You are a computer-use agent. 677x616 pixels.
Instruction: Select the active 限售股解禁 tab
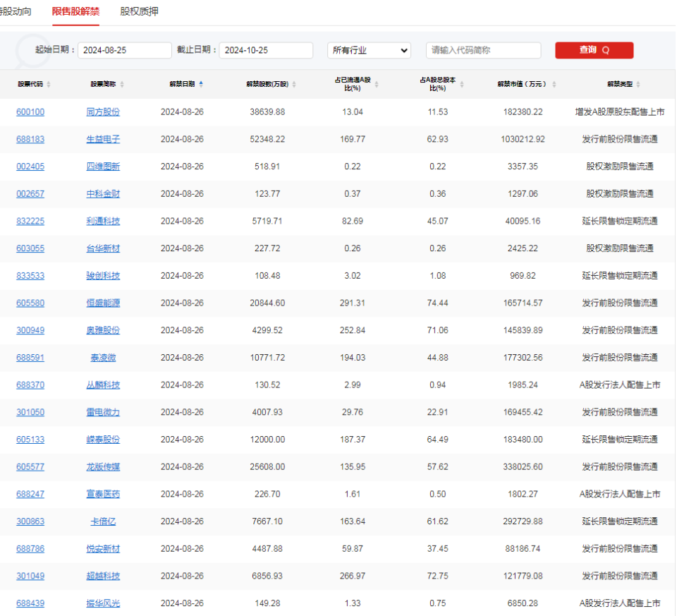click(x=76, y=12)
